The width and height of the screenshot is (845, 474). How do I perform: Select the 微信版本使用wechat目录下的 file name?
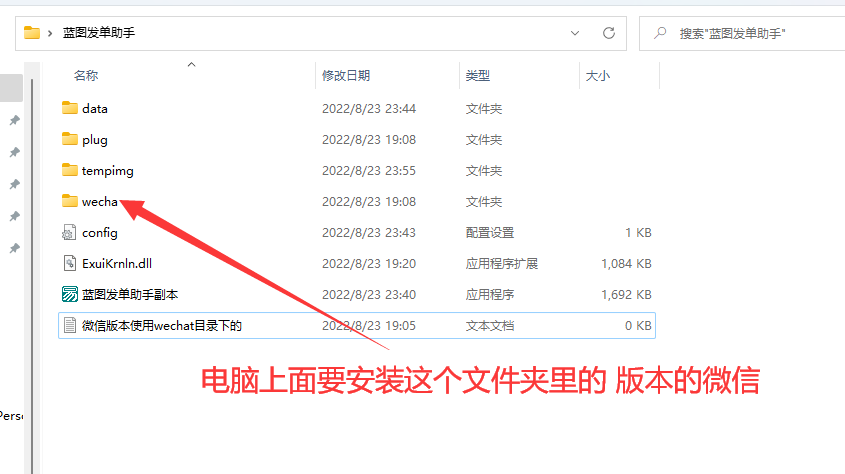pos(162,325)
